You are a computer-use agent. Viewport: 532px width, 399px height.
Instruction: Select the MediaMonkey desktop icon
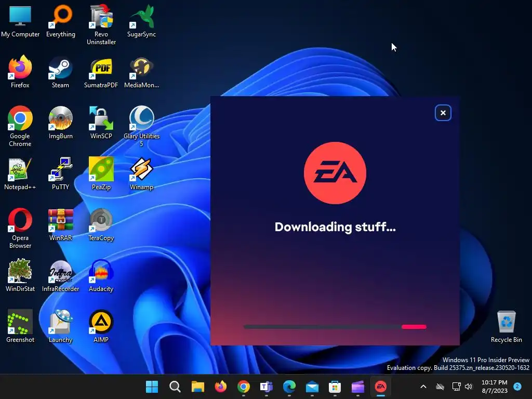pos(141,72)
